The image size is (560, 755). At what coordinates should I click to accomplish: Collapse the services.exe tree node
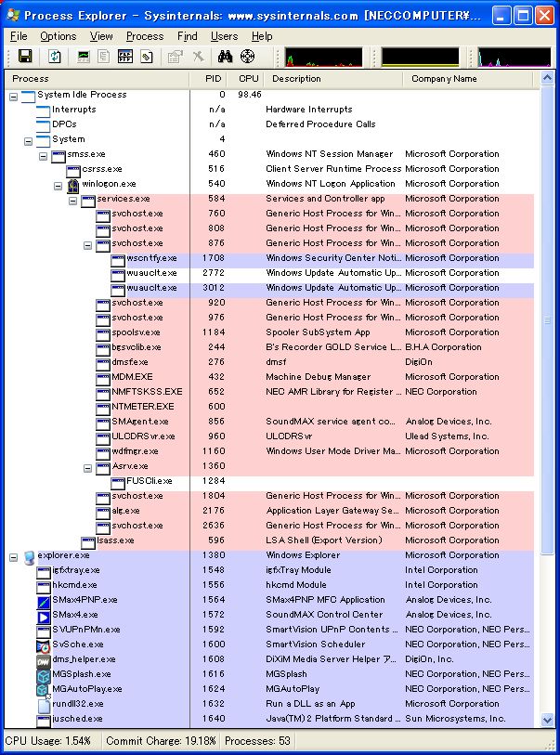[73, 200]
